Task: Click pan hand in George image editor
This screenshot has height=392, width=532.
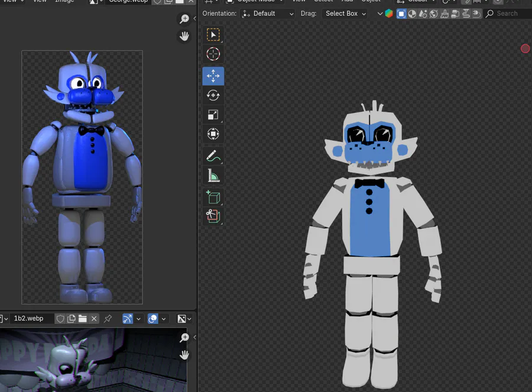Action: pyautogui.click(x=184, y=36)
